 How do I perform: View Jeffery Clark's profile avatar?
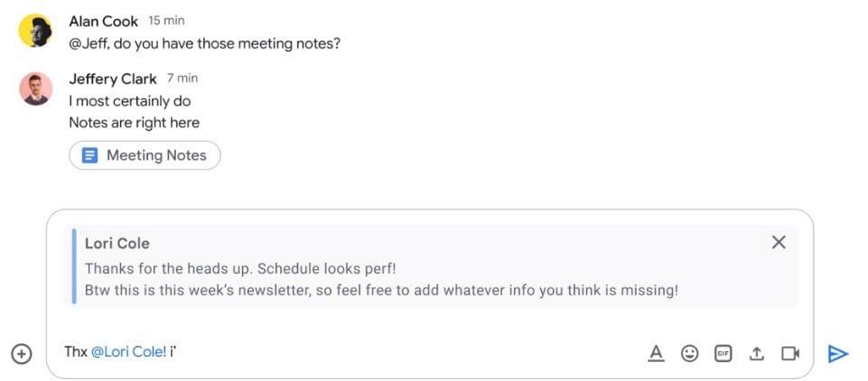click(x=34, y=88)
